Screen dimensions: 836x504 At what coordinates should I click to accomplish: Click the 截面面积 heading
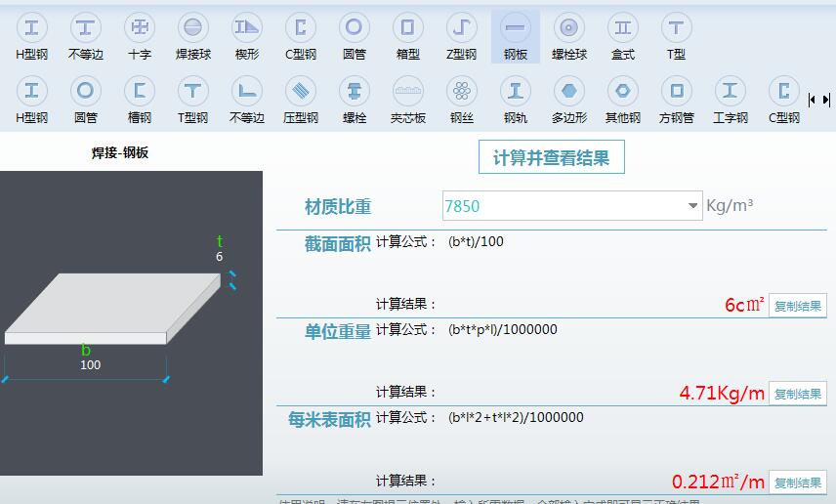(x=338, y=244)
